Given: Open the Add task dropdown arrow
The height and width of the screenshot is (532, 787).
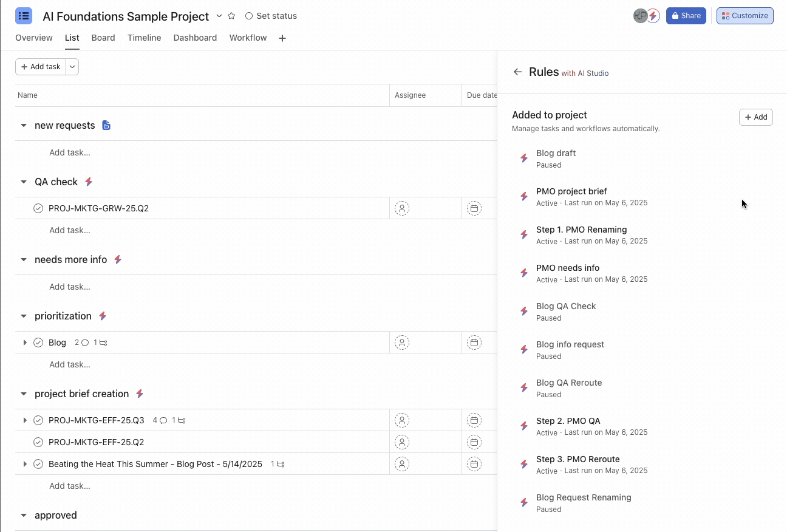Looking at the screenshot, I should [72, 67].
